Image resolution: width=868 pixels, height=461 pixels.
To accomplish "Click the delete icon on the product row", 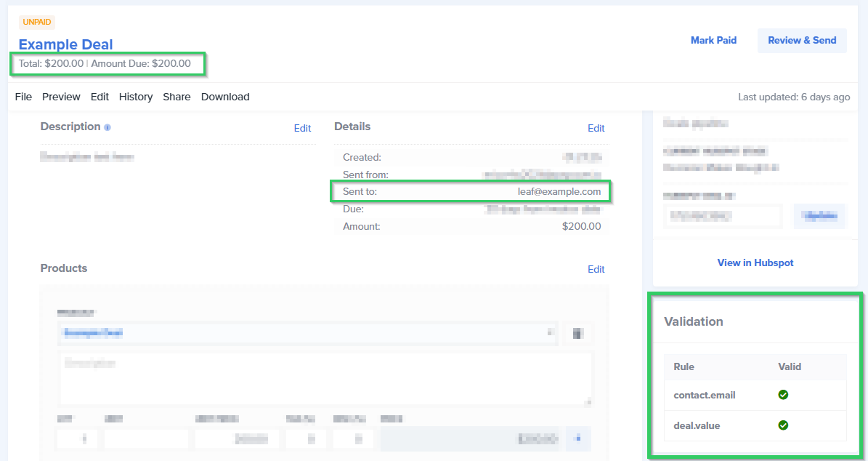I will tap(577, 333).
